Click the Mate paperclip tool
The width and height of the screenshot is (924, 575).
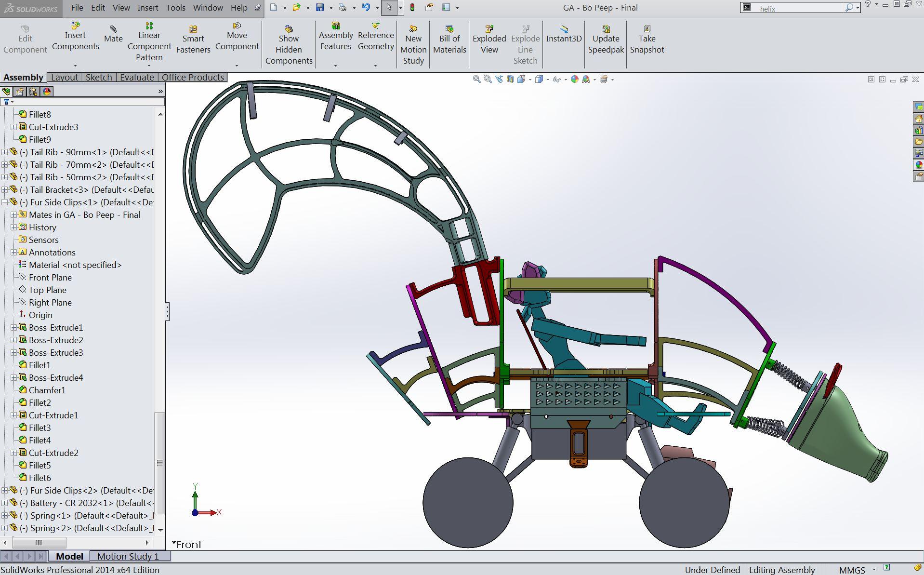[113, 34]
